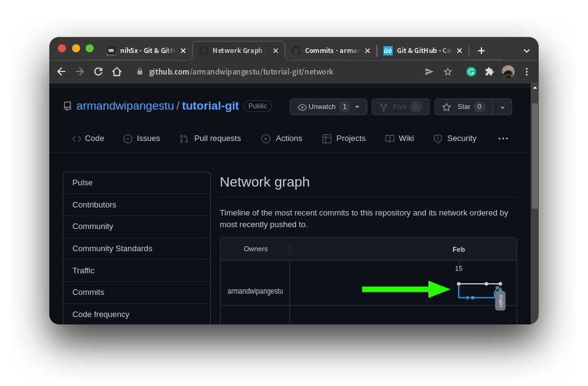This screenshot has height=386, width=588.
Task: Toggle Unwatch for this repository
Action: click(x=328, y=107)
